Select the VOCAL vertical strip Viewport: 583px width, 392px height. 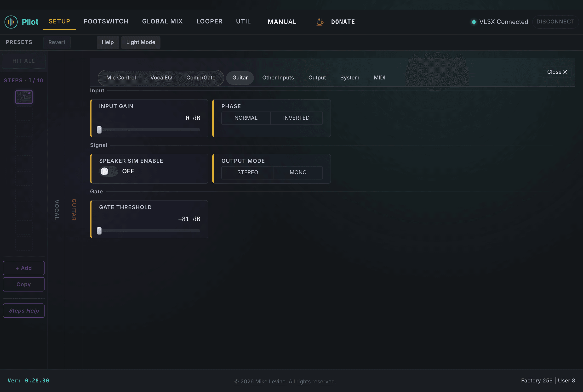[57, 210]
